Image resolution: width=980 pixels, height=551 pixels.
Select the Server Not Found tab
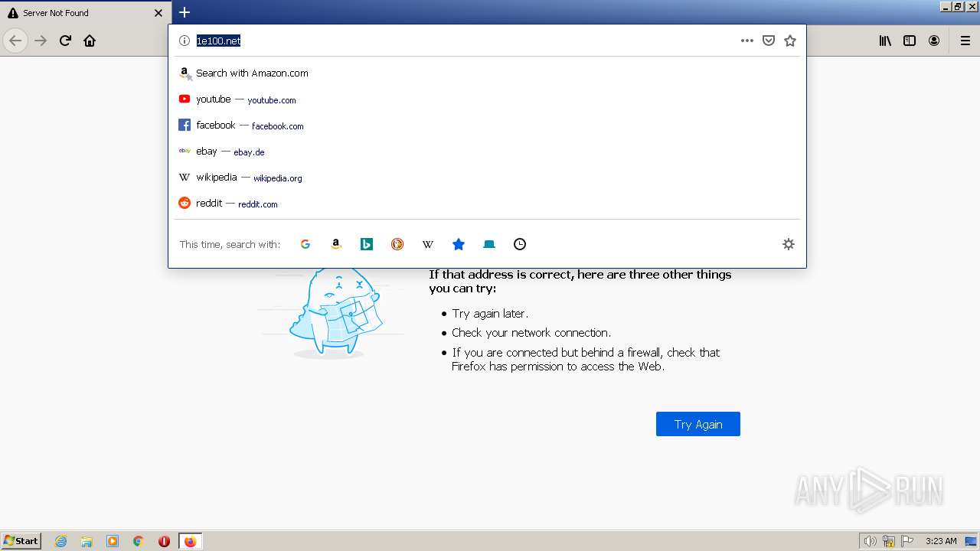[86, 13]
